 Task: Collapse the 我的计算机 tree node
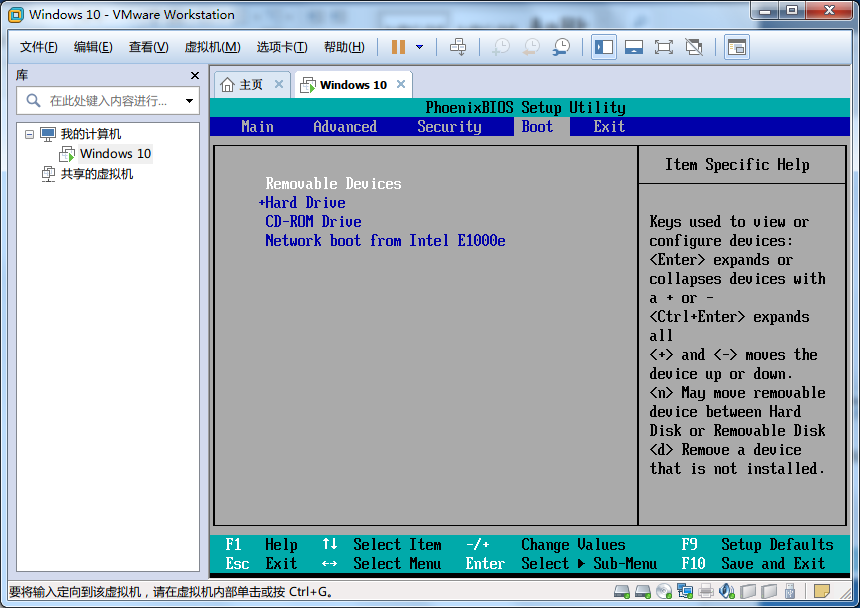tap(30, 134)
